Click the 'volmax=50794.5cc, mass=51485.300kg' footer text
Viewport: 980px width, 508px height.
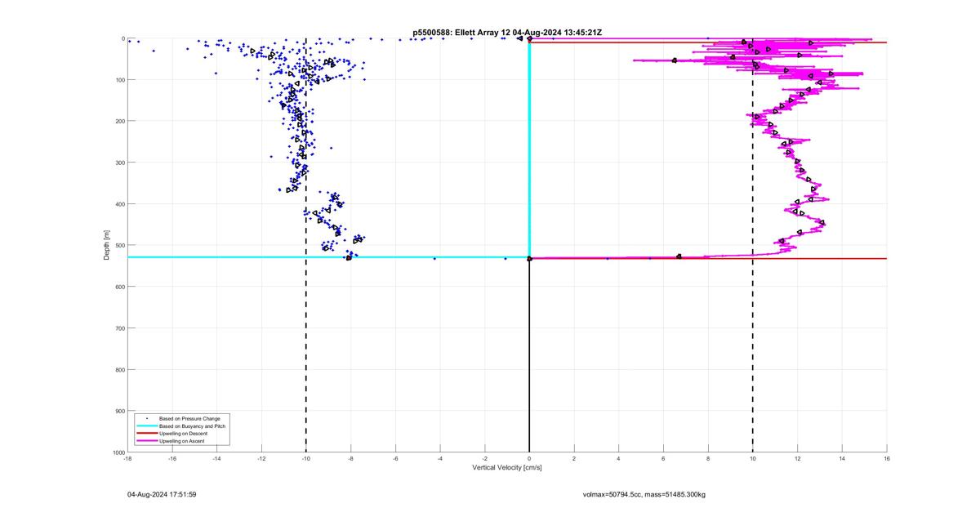pos(644,494)
